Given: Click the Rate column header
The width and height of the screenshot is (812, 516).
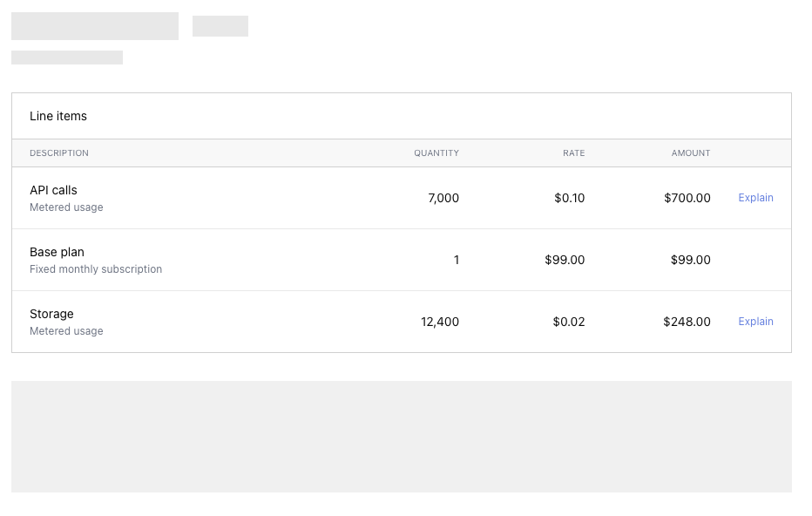Looking at the screenshot, I should click(x=573, y=153).
